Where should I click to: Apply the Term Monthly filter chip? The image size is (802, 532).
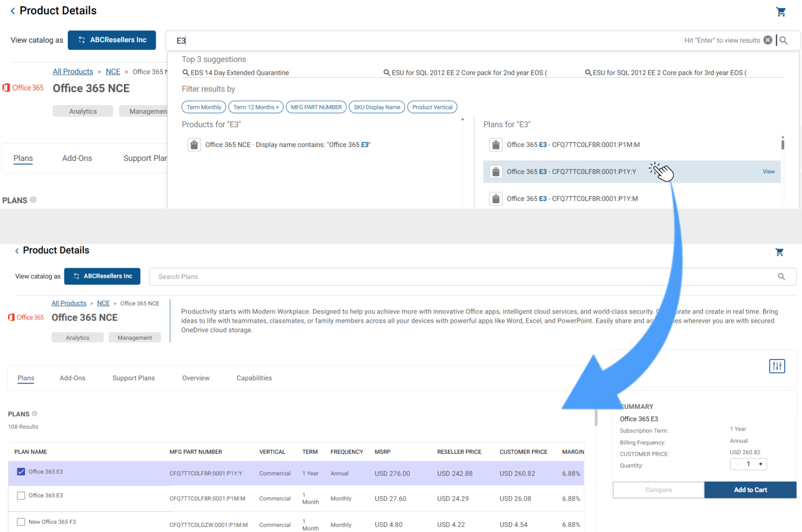pos(204,107)
